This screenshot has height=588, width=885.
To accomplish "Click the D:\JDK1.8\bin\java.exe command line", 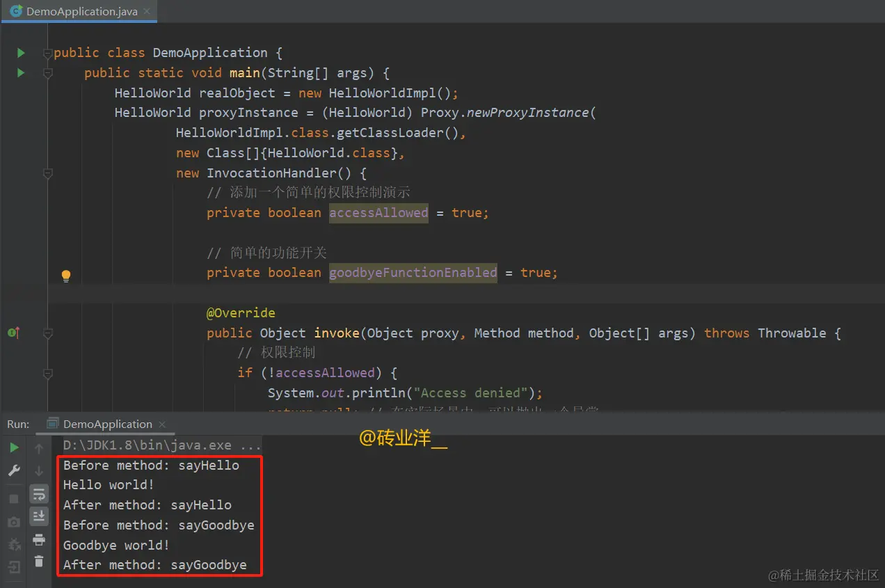I will [162, 445].
